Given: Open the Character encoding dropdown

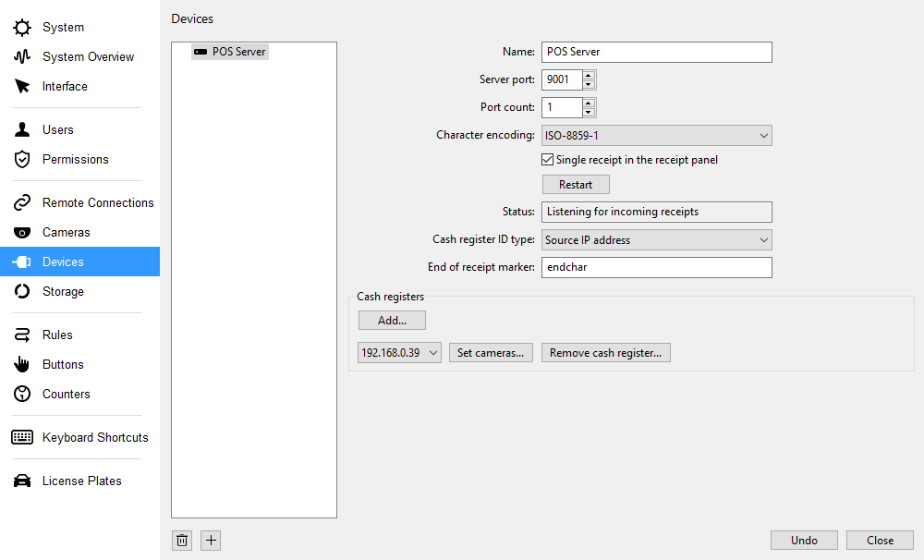Looking at the screenshot, I should click(656, 136).
